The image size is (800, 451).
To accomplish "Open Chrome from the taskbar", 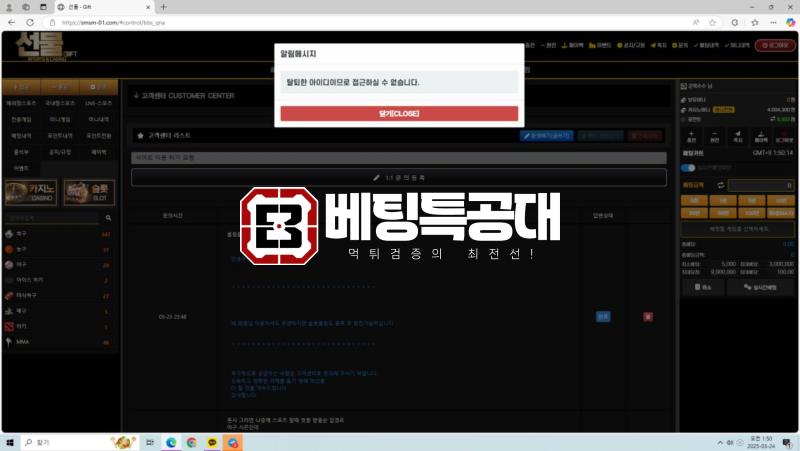I will click(x=191, y=442).
